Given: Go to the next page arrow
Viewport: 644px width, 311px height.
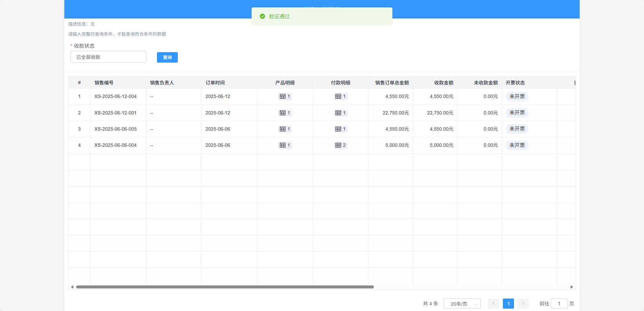Looking at the screenshot, I should pos(523,304).
